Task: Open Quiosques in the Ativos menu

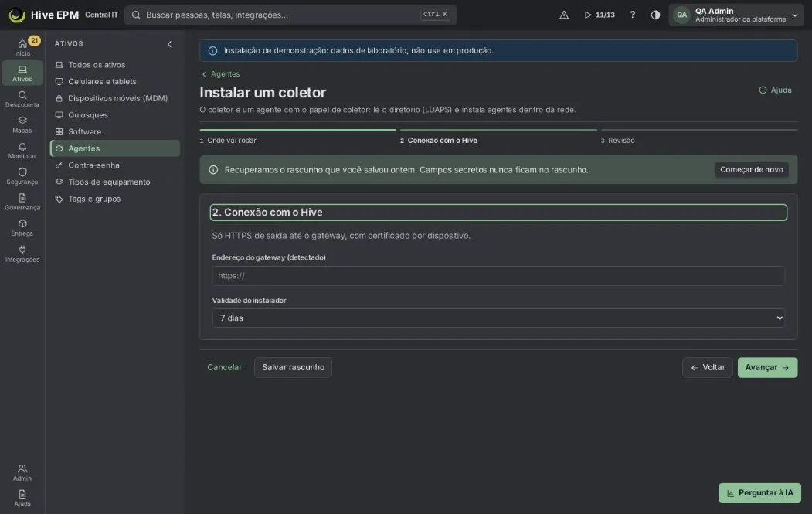Action: (x=115, y=115)
